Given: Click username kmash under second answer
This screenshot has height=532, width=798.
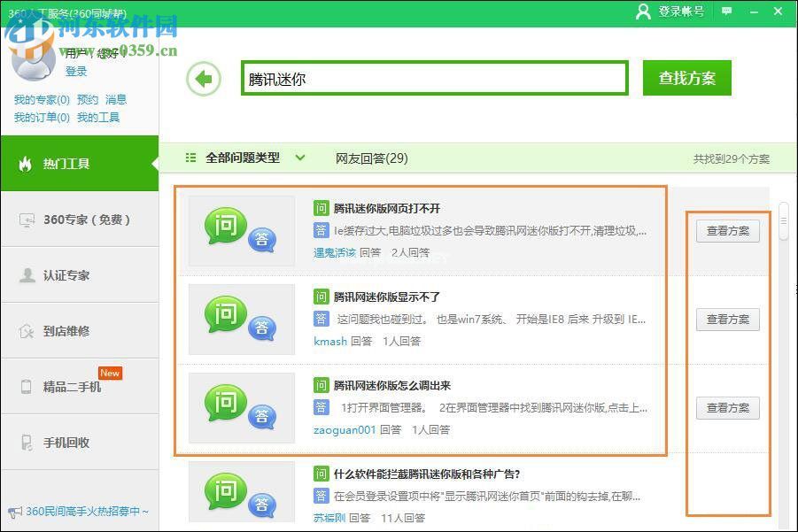Looking at the screenshot, I should pyautogui.click(x=329, y=341).
